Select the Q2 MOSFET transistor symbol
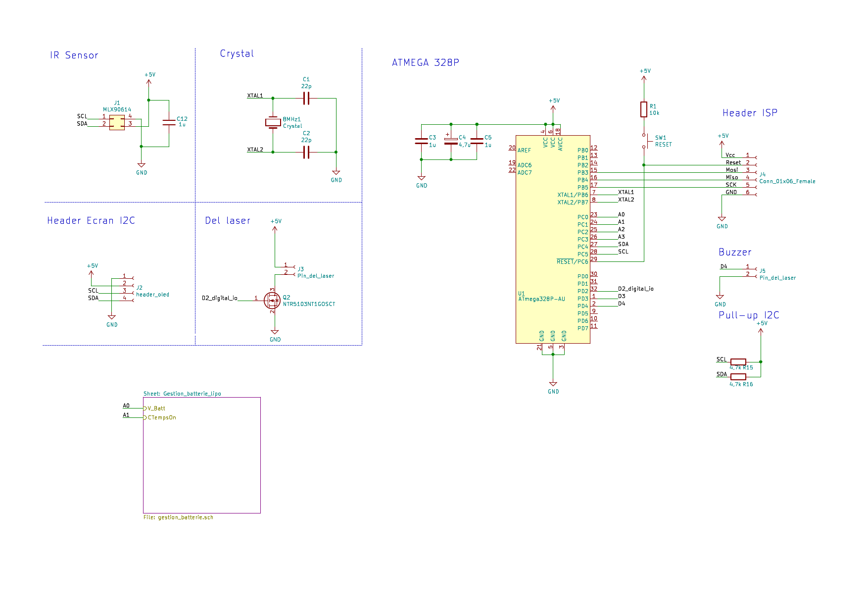The image size is (868, 614). tap(272, 300)
